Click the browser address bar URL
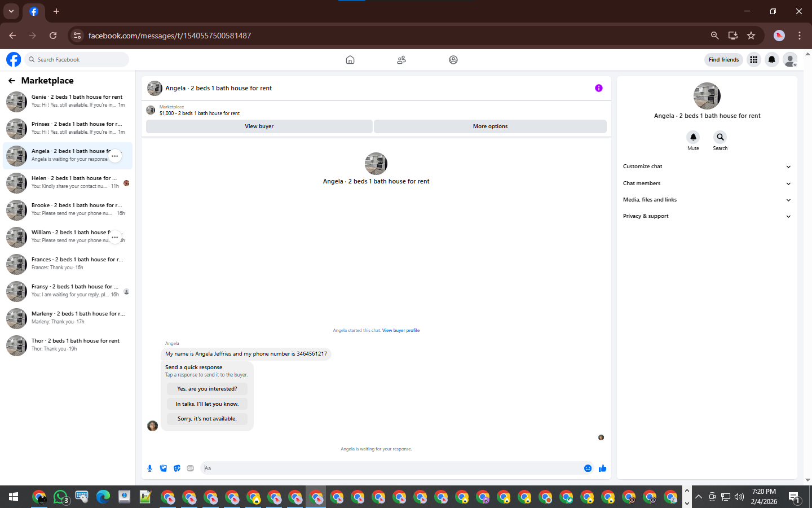The width and height of the screenshot is (812, 508). click(x=170, y=36)
